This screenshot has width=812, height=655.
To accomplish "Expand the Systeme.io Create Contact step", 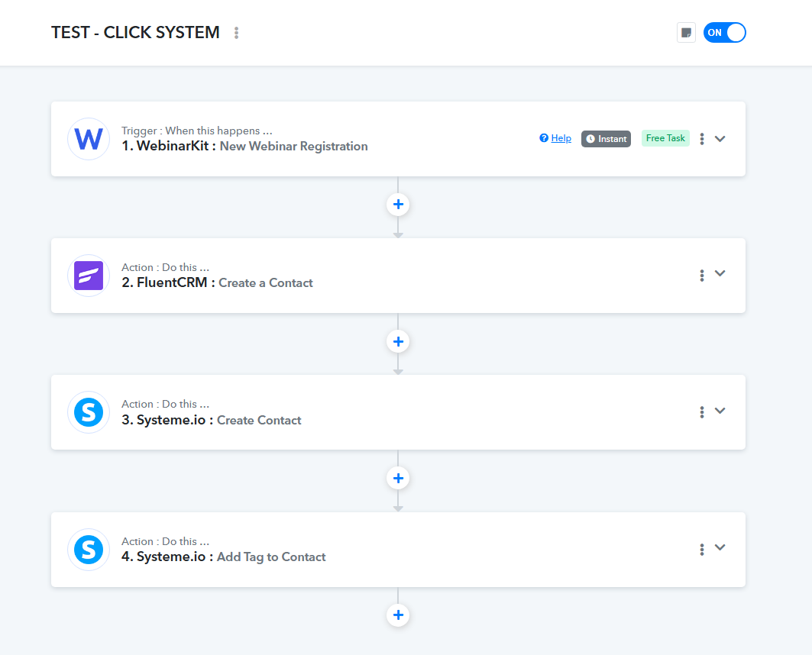I will [x=720, y=410].
